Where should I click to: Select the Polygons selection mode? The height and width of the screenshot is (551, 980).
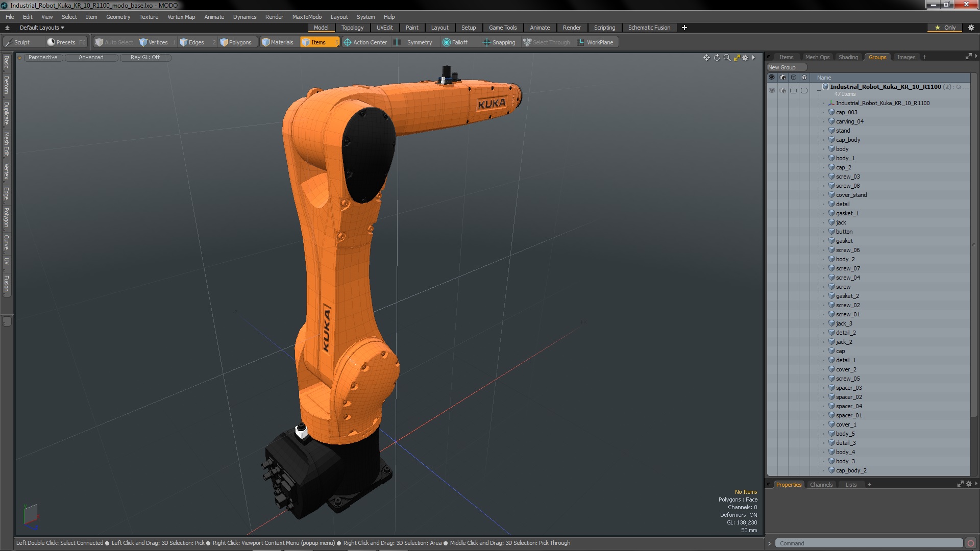click(235, 42)
